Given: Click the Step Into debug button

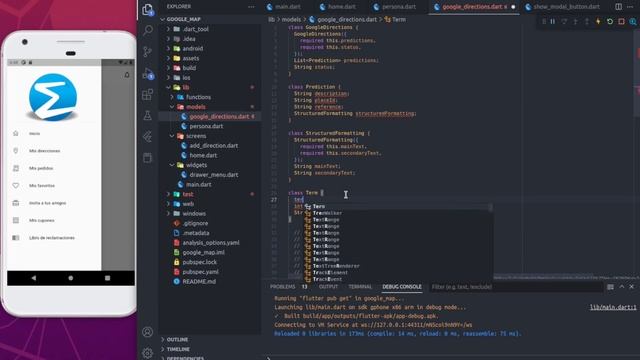Looking at the screenshot, I should coord(576,22).
